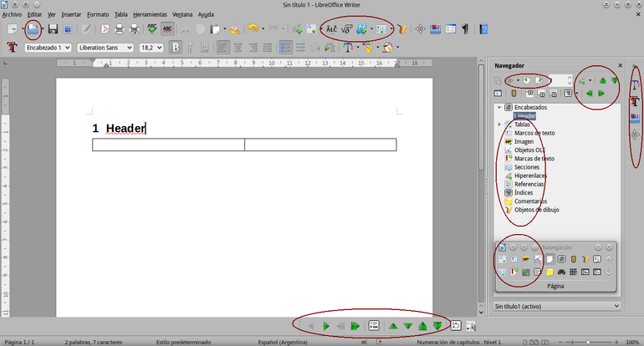
Task: Click binoculars find icon in Navegación
Action: click(561, 272)
